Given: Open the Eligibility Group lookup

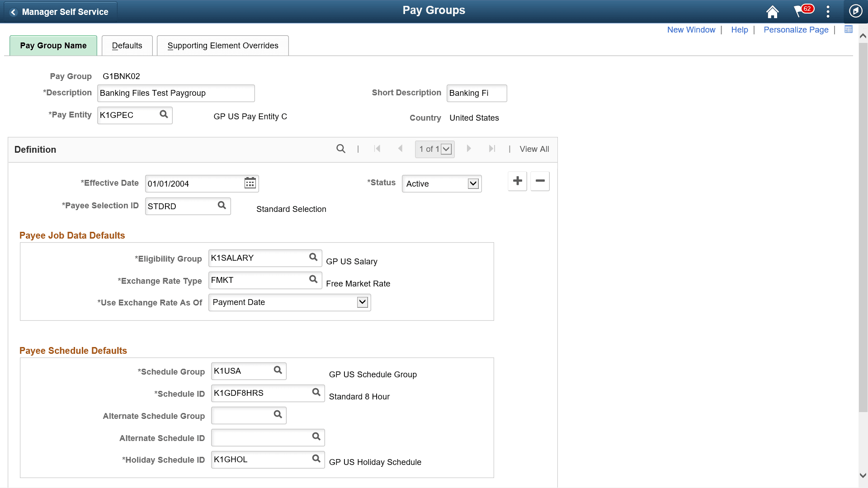Looking at the screenshot, I should (313, 258).
